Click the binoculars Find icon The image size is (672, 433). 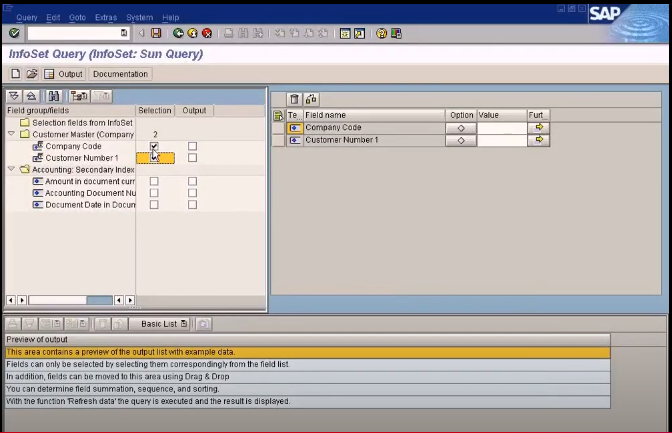coord(54,96)
